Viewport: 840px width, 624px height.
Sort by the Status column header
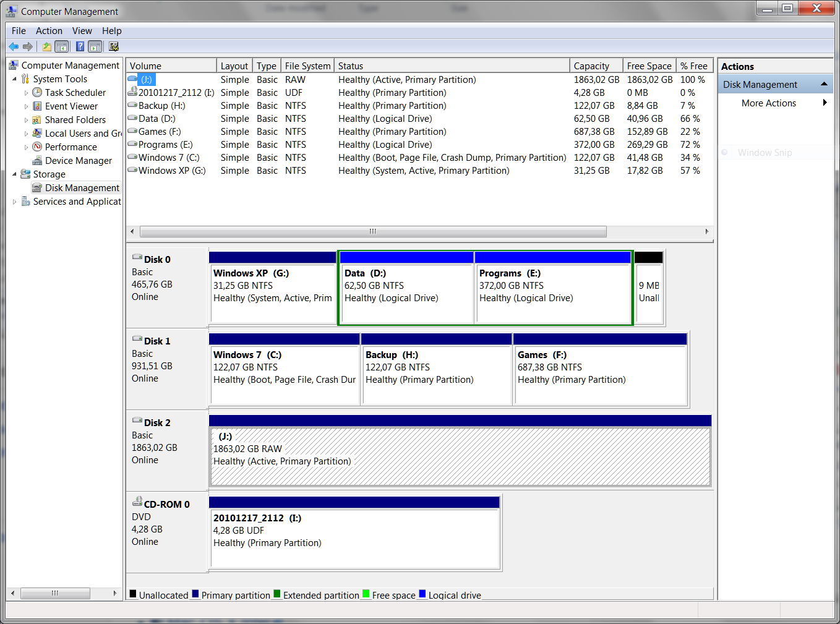click(x=452, y=66)
